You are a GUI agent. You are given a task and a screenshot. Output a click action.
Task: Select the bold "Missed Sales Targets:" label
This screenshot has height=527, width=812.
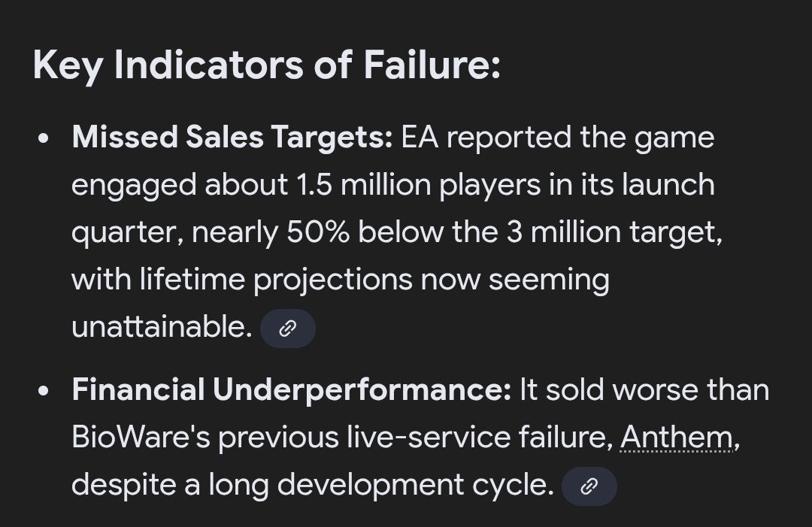(232, 138)
